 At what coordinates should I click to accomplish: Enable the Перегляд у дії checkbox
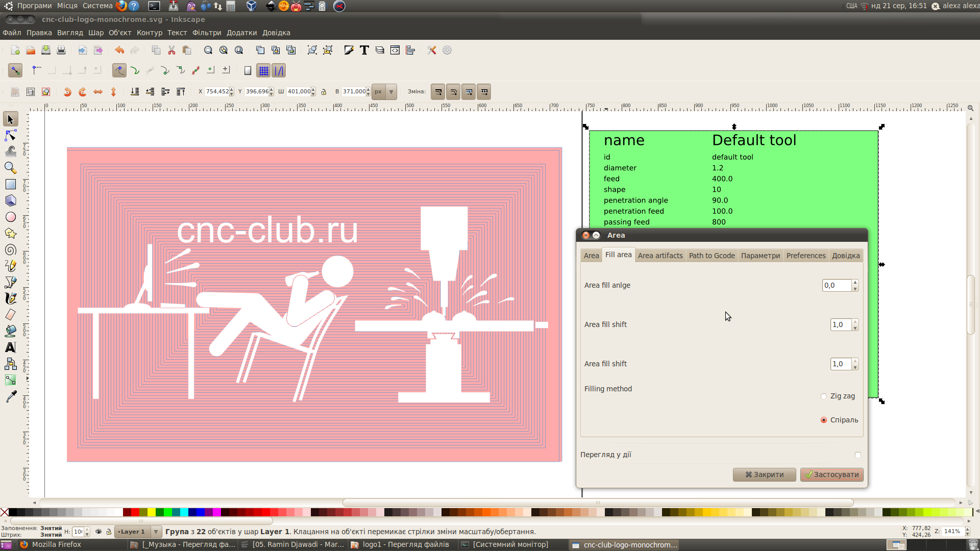pyautogui.click(x=857, y=455)
